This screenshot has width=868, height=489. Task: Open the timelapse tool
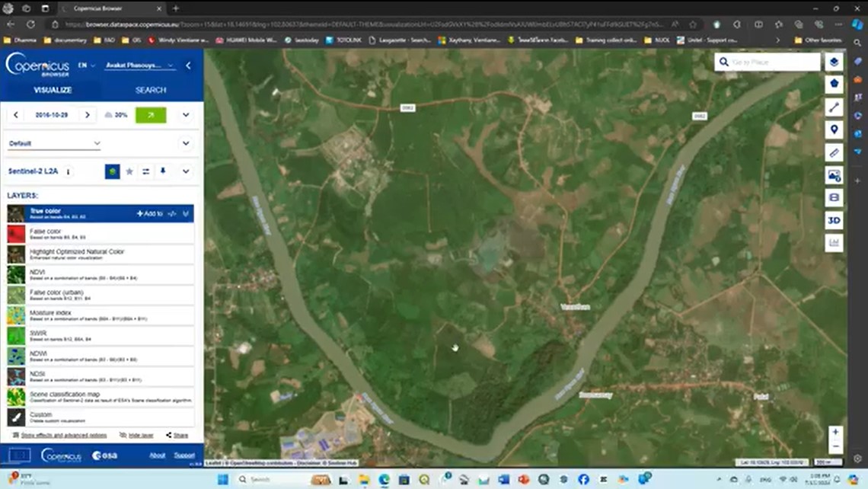pyautogui.click(x=834, y=198)
